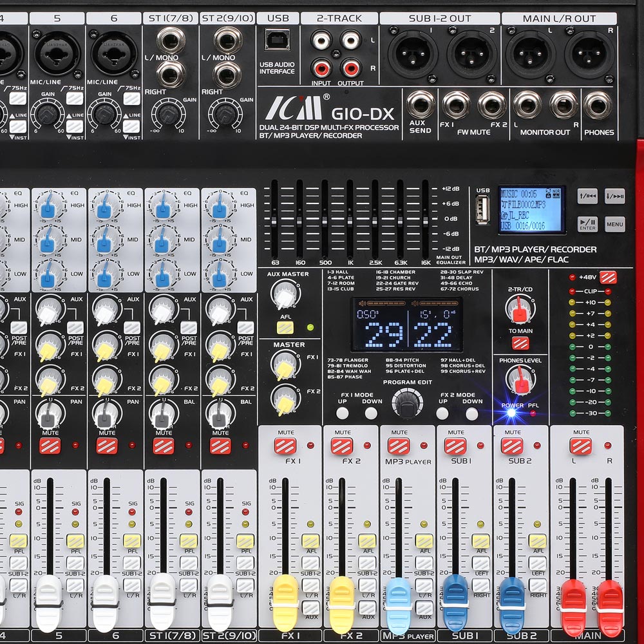The image size is (644, 644).
Task: Click the USB AUDIO INTERFACE port
Action: [x=277, y=40]
